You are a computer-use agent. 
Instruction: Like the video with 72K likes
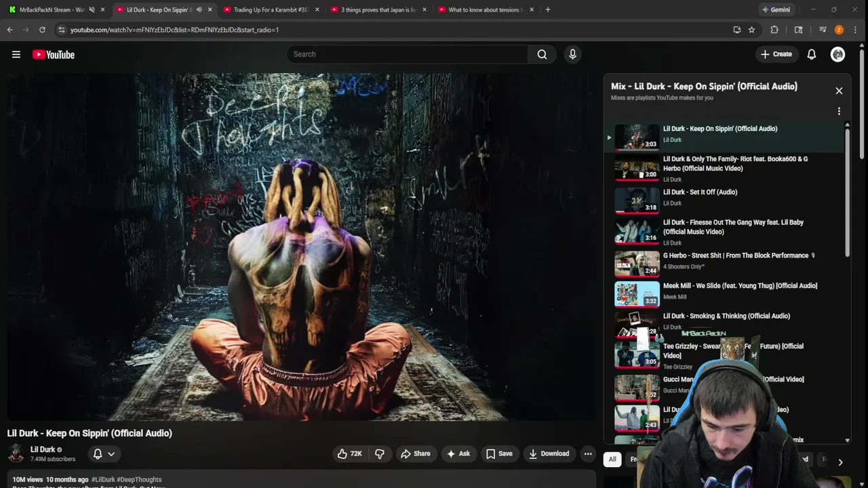[x=349, y=453]
